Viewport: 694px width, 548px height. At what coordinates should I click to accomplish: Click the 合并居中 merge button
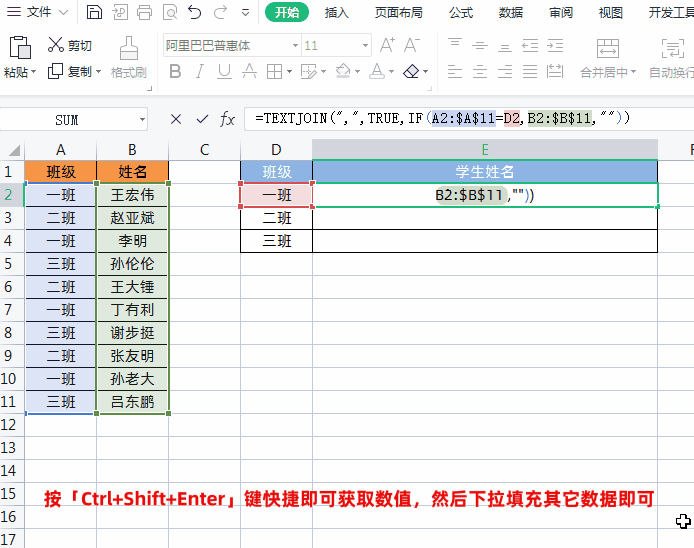click(608, 58)
